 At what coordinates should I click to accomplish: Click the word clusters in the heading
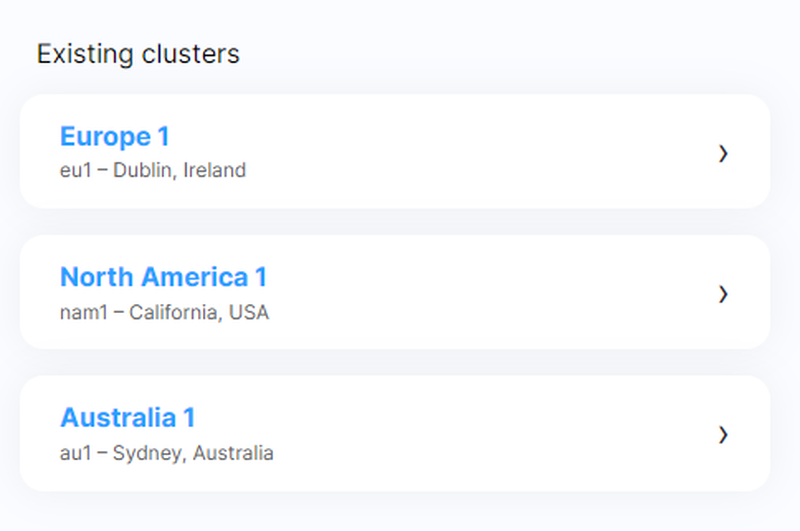tap(190, 54)
